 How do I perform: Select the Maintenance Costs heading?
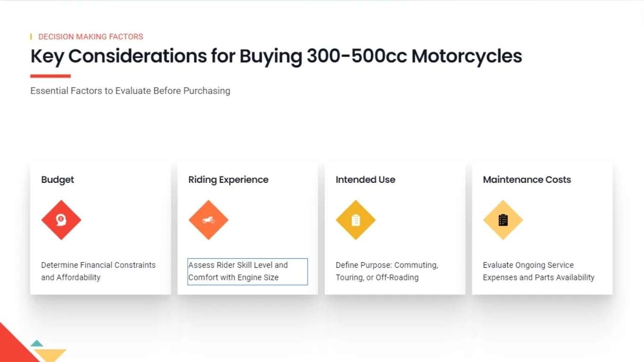click(527, 180)
